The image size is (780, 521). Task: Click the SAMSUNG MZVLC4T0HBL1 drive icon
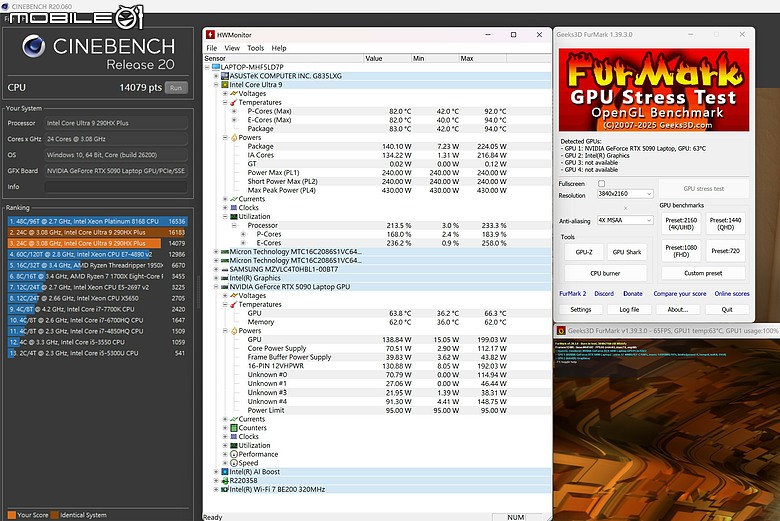coord(225,269)
